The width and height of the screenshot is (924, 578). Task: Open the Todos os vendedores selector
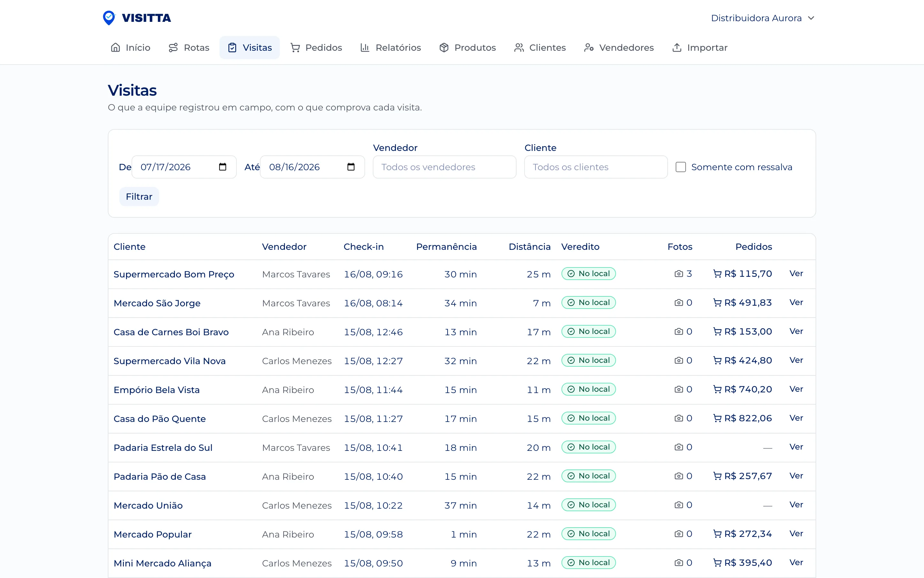coord(444,167)
